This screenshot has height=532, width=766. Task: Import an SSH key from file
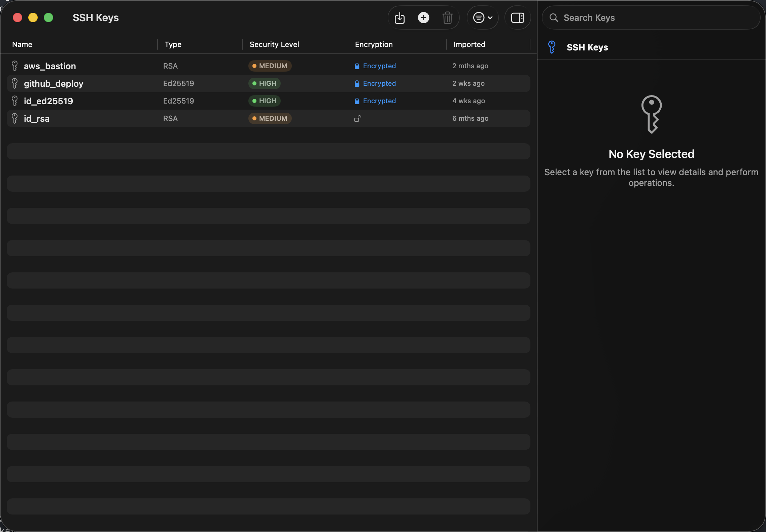pyautogui.click(x=399, y=17)
